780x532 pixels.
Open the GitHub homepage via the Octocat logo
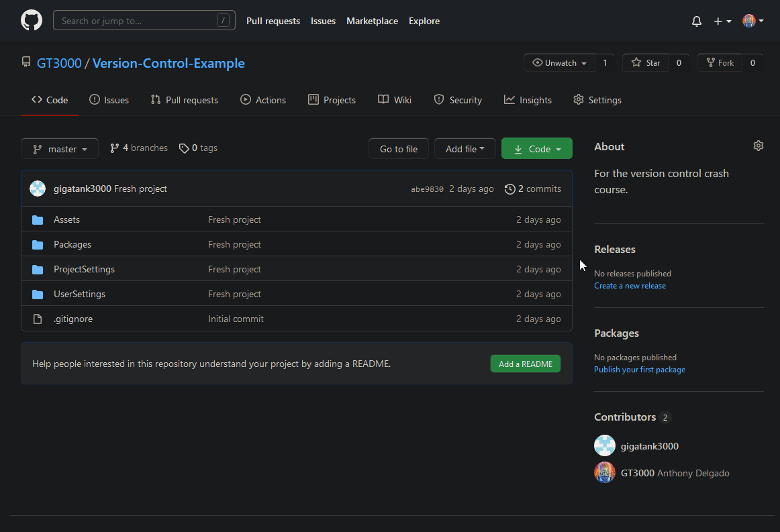32,21
